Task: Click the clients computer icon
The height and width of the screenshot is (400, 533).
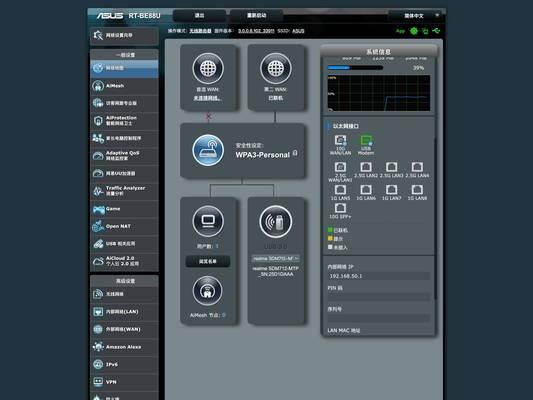Action: pos(208,221)
